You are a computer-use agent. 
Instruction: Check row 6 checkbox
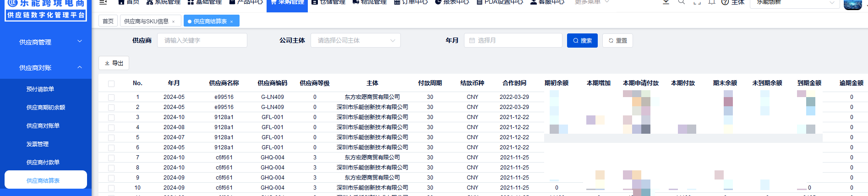[111, 148]
